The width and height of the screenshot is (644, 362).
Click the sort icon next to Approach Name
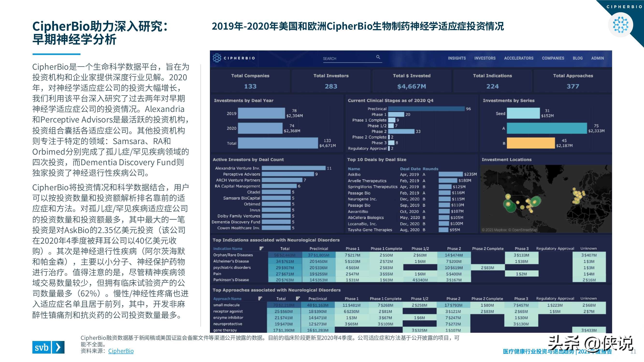pyautogui.click(x=260, y=298)
